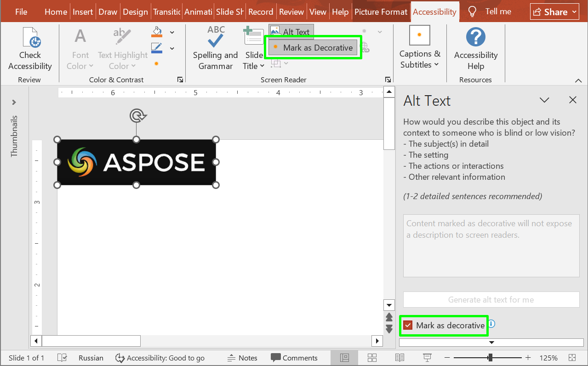
Task: Toggle Mark as Decorative ribbon button
Action: pos(313,48)
